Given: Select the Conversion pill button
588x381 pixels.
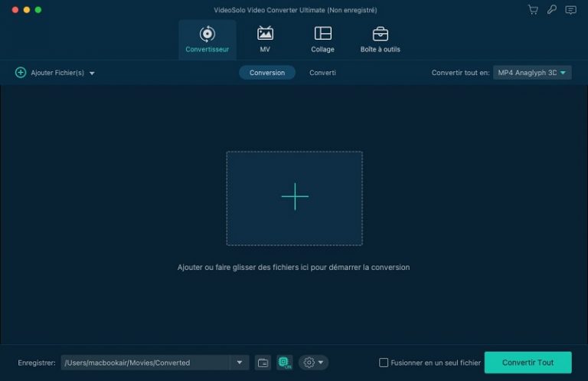Looking at the screenshot, I should pos(267,73).
